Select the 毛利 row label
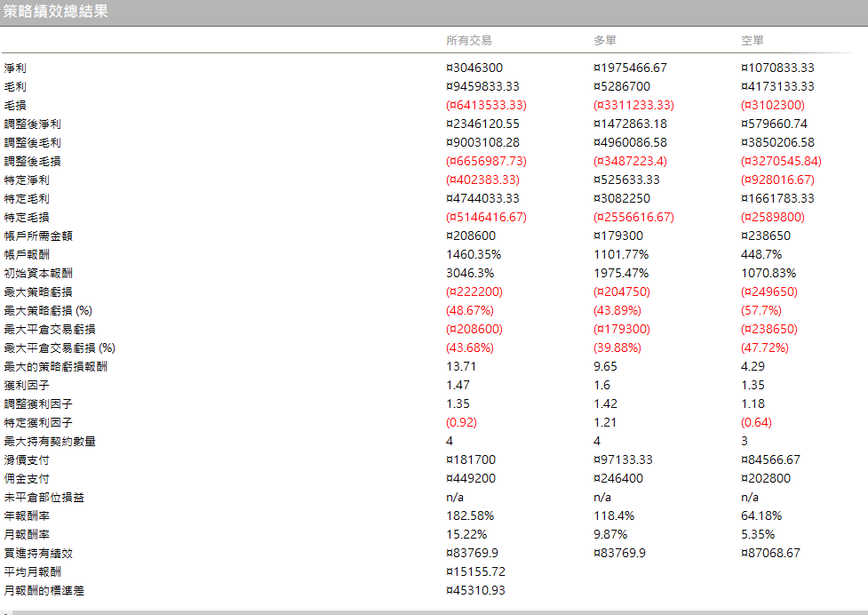 coord(15,87)
